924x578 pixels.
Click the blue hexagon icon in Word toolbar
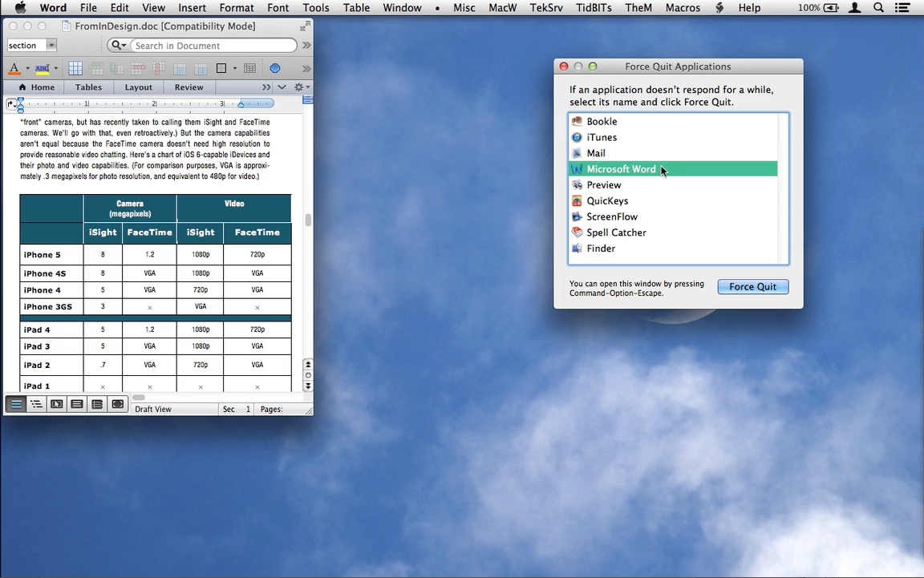coord(274,68)
